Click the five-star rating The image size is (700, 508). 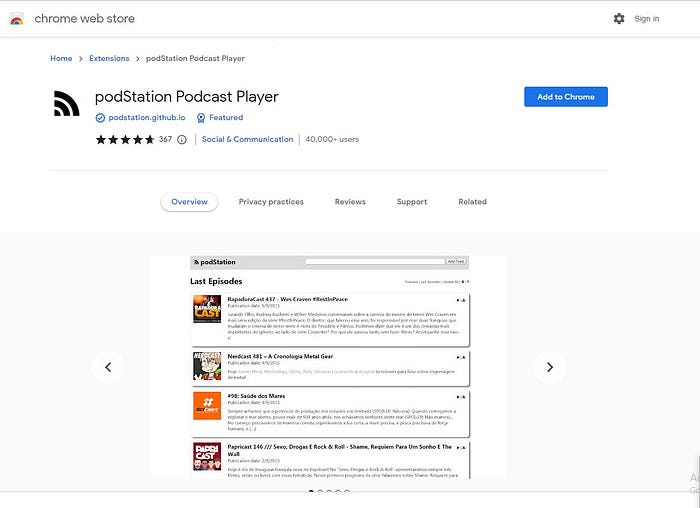pos(125,140)
